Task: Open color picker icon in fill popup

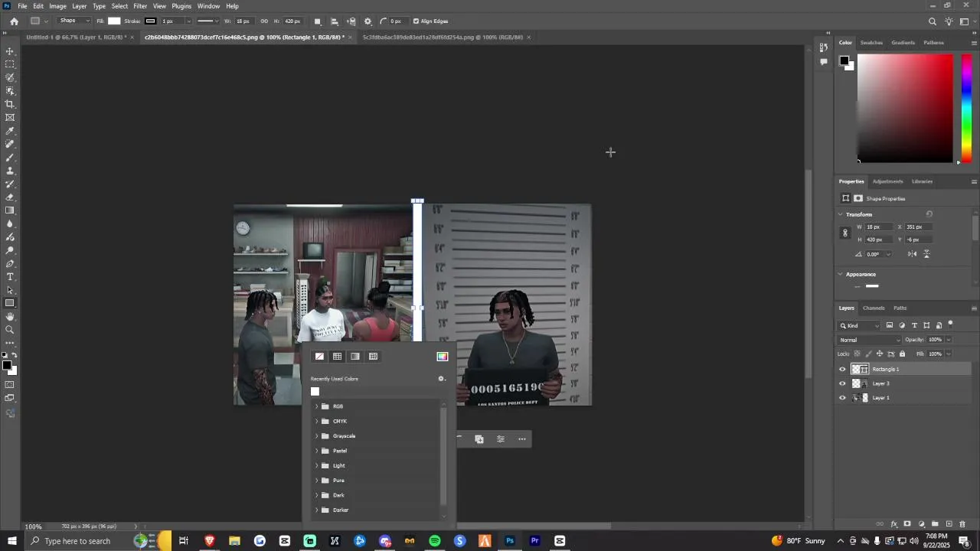Action: pos(442,357)
